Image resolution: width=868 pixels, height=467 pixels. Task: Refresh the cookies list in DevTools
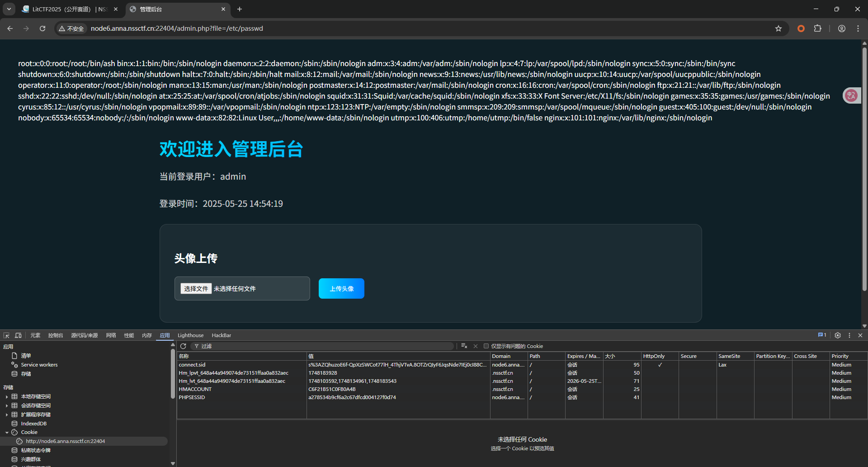(x=183, y=346)
